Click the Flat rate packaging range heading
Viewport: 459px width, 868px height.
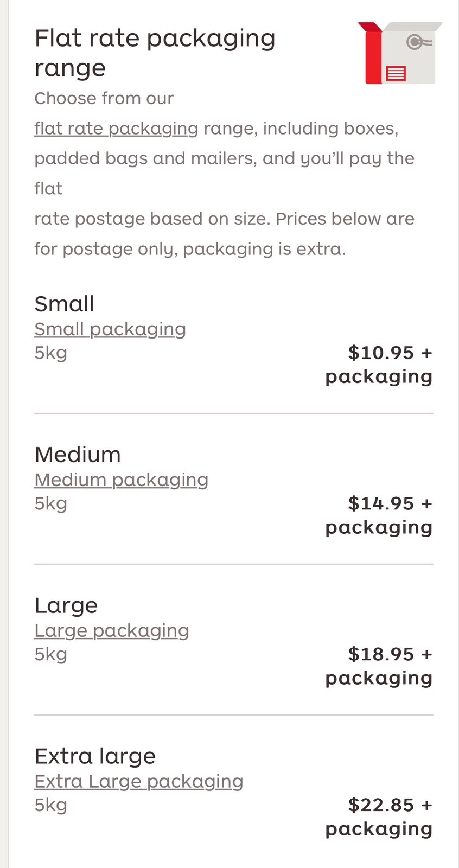(155, 53)
